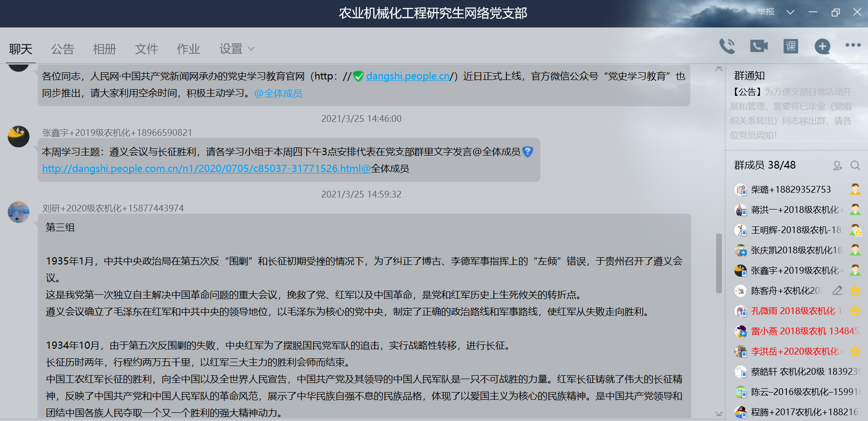Click the chat vertical scrollbar thumb
Viewport: 868px width, 421px height.
tap(719, 263)
